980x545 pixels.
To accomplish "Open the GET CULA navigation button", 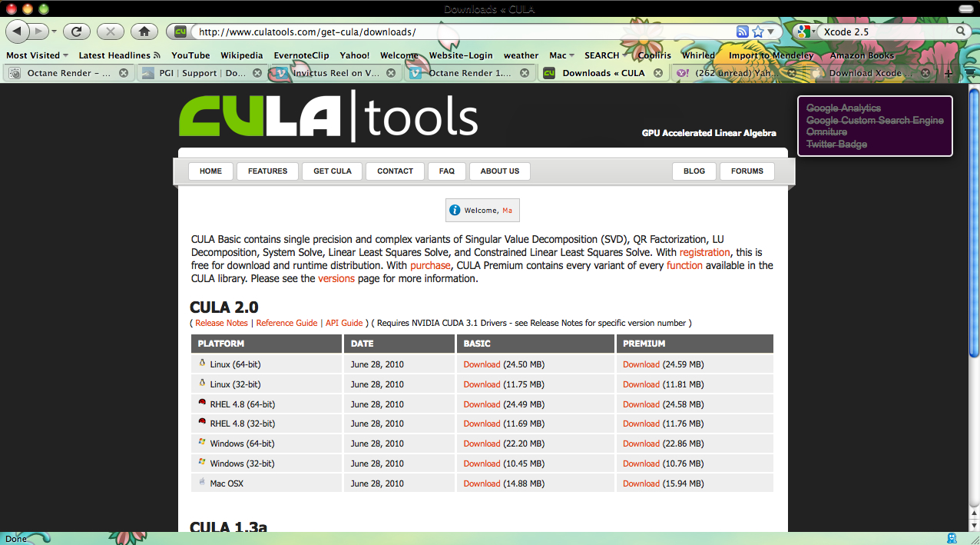I will pos(333,171).
